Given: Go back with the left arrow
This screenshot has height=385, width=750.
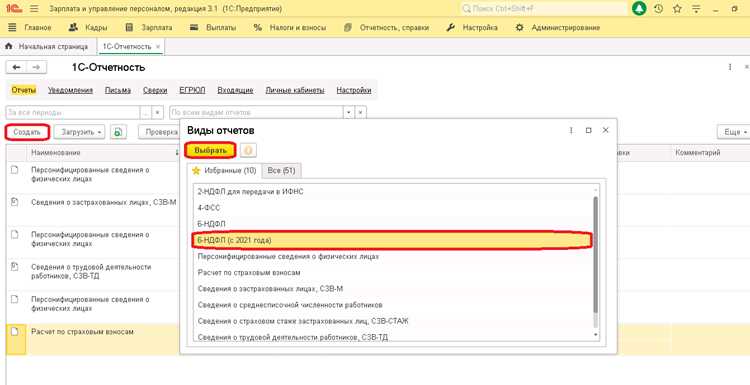Looking at the screenshot, I should coord(16,67).
